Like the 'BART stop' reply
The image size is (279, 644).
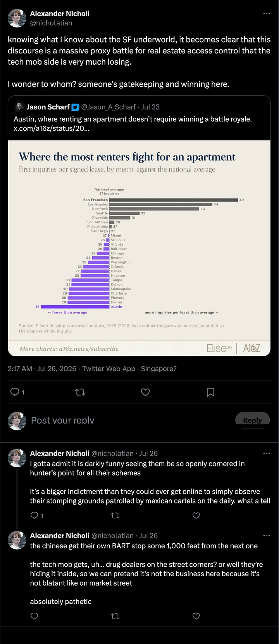click(196, 616)
